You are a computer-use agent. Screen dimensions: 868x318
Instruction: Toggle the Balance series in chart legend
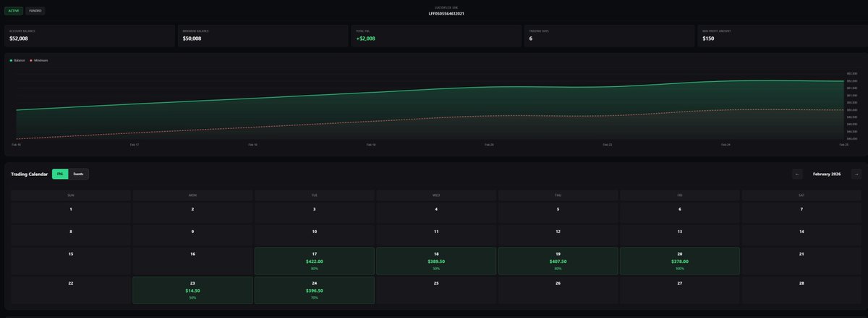point(18,60)
